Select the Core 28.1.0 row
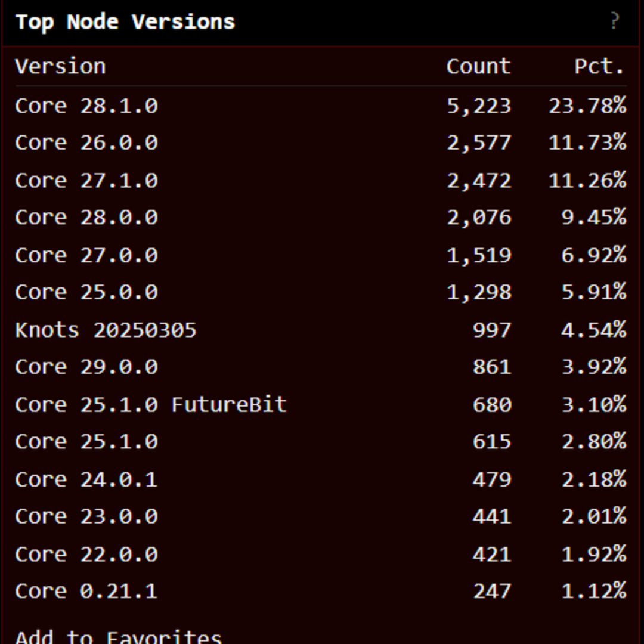The width and height of the screenshot is (644, 644). tap(321, 106)
